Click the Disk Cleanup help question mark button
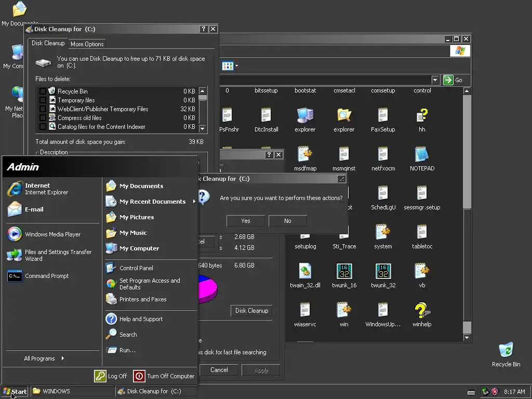The height and width of the screenshot is (399, 532). [x=203, y=29]
